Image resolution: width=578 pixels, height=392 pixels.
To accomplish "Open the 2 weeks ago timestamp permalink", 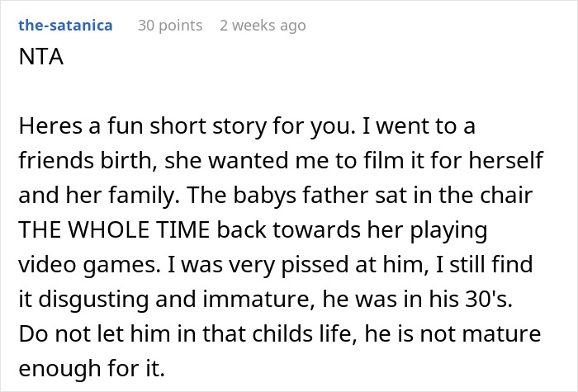I will pos(263,26).
